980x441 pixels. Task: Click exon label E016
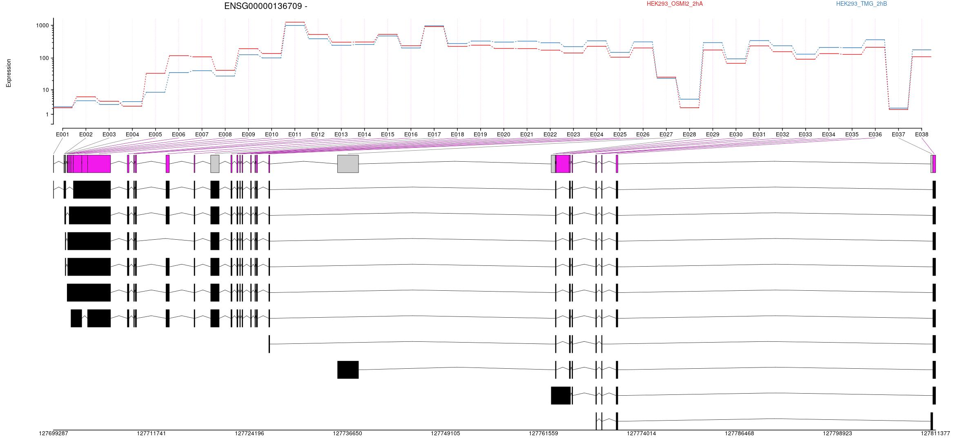pos(411,134)
